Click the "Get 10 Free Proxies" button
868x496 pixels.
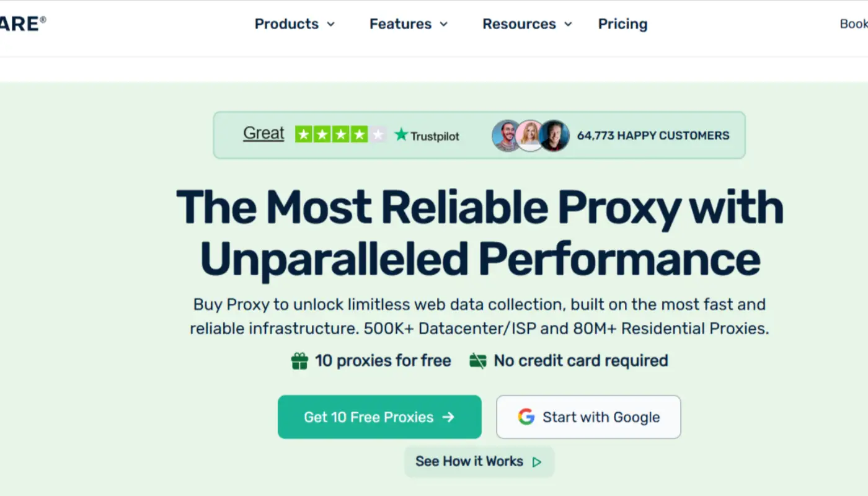[379, 417]
